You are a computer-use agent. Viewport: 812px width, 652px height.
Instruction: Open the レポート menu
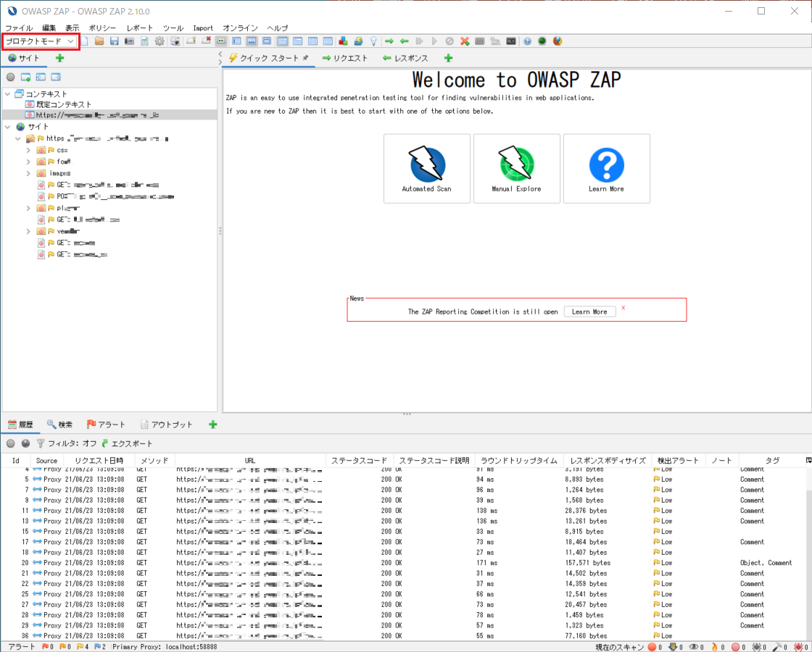(x=140, y=28)
